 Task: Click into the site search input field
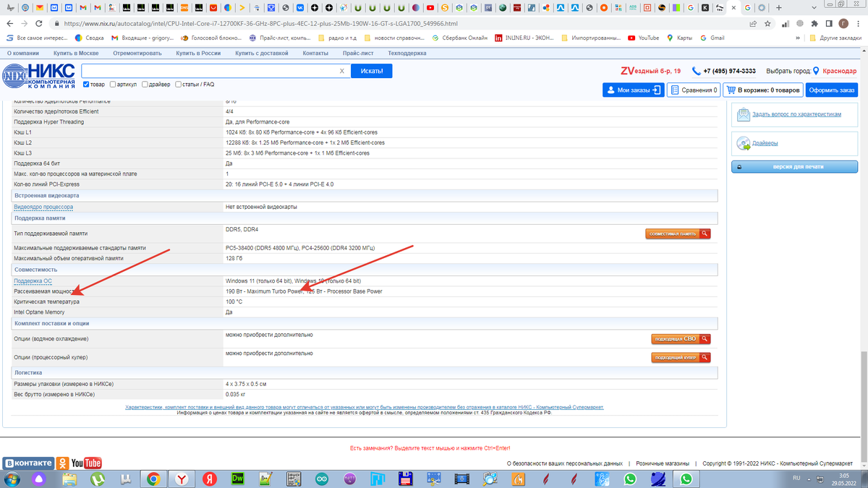tap(210, 71)
